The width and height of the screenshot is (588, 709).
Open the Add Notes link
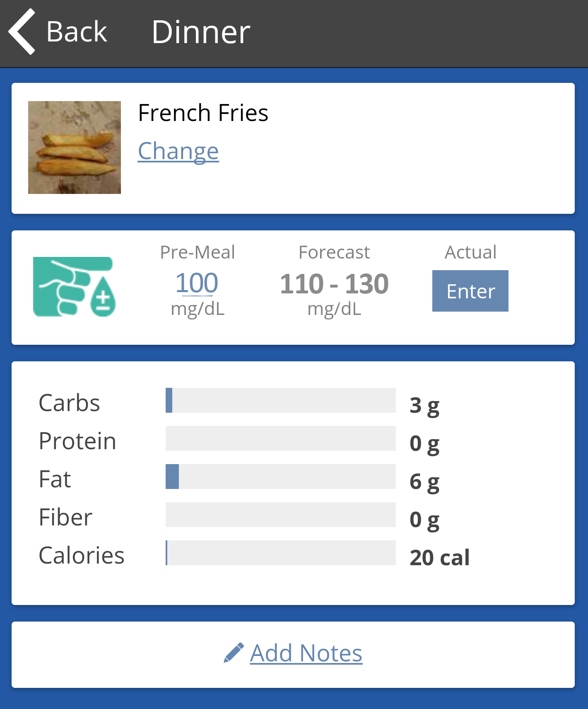click(x=306, y=653)
